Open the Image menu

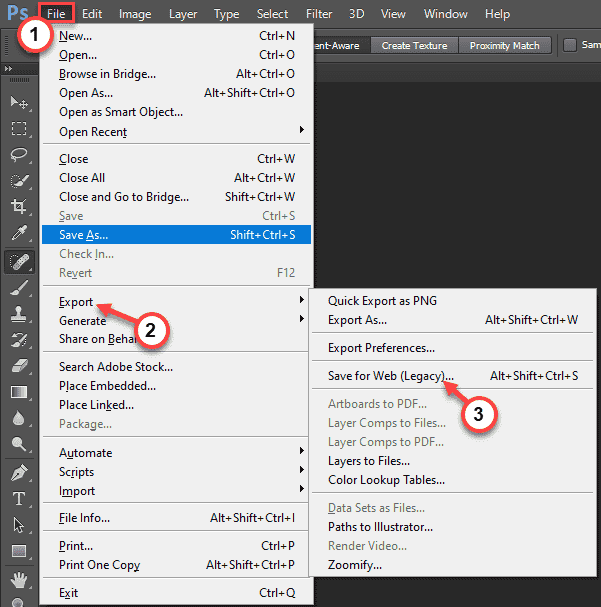(135, 14)
